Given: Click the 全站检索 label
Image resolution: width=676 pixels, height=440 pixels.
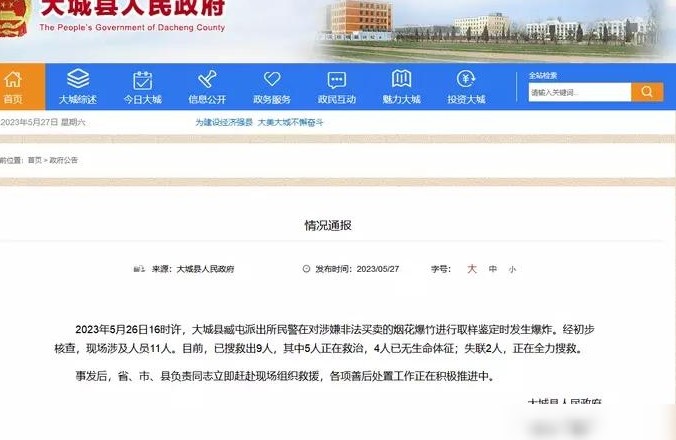Looking at the screenshot, I should pyautogui.click(x=543, y=75).
